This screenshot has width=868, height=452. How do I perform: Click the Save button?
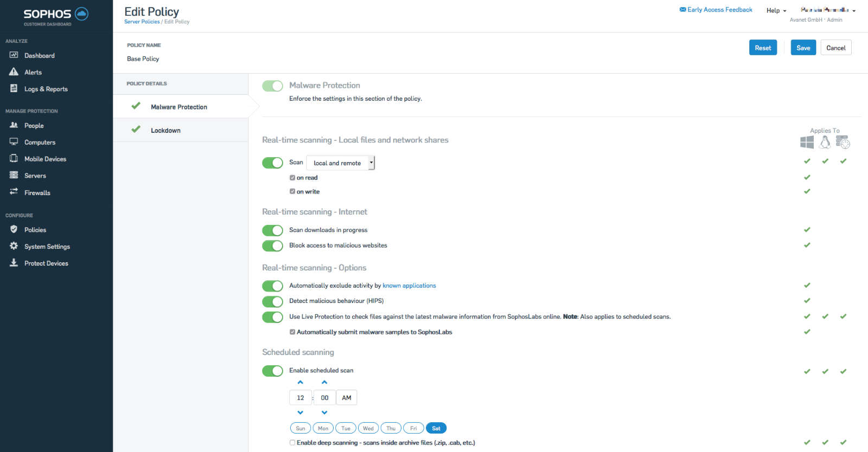click(803, 48)
